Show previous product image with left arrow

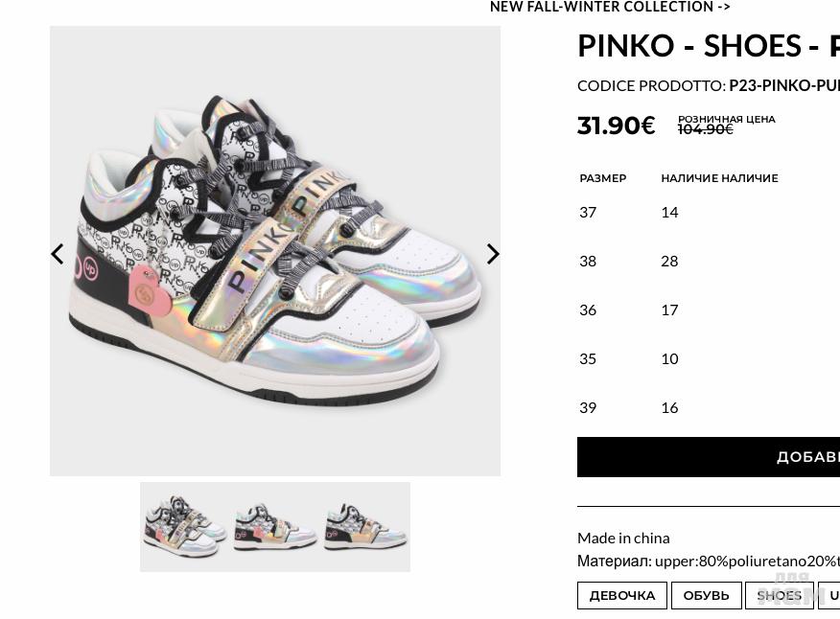(58, 254)
